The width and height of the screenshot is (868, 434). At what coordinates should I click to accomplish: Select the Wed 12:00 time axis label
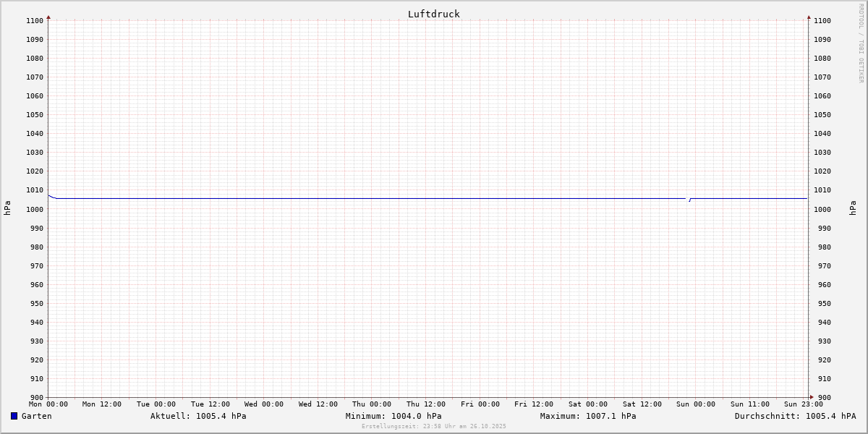tap(318, 404)
